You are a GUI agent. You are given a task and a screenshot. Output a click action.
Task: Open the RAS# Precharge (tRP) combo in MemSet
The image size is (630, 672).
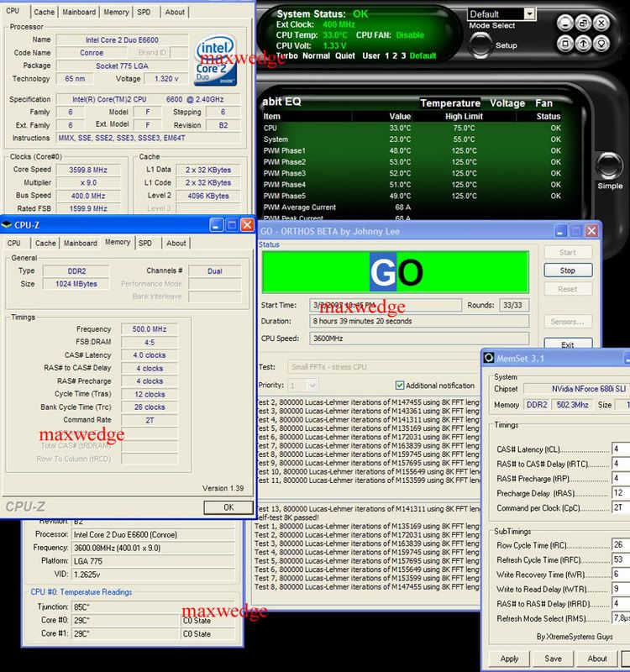(x=621, y=478)
